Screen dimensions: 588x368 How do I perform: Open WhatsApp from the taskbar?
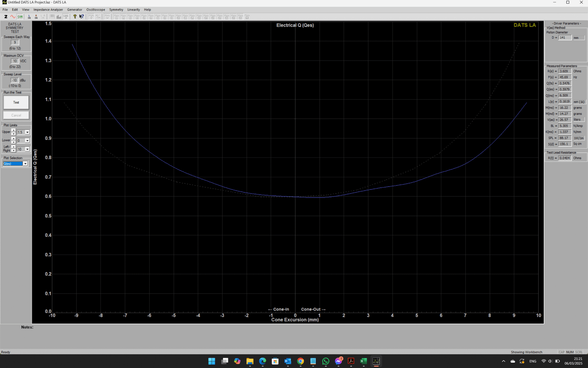click(x=326, y=361)
